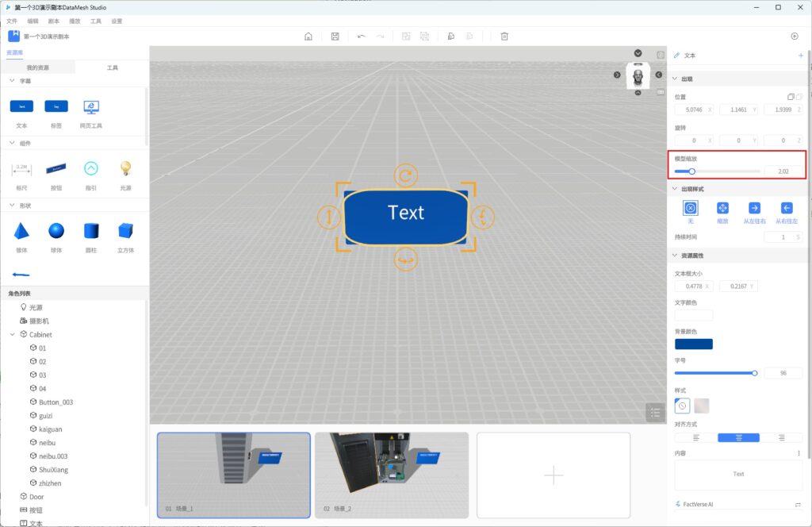812x527 pixels.
Task: Set text alignment to right
Action: [781, 437]
